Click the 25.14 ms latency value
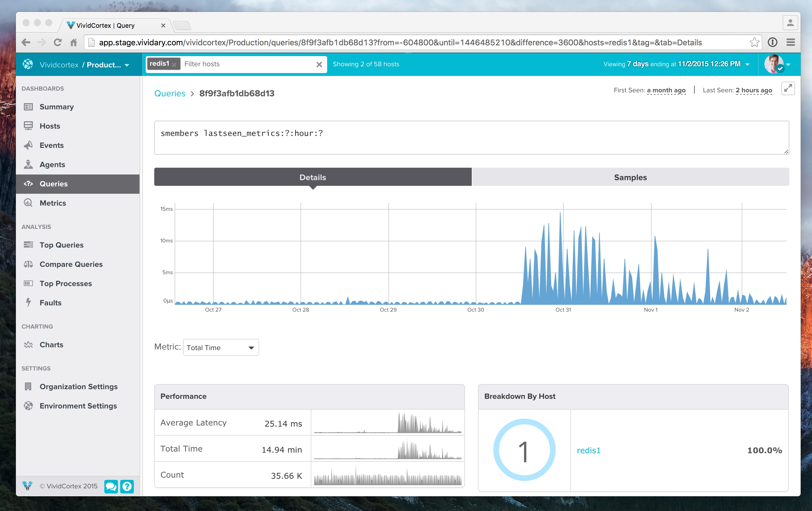This screenshot has height=511, width=812. [x=283, y=423]
